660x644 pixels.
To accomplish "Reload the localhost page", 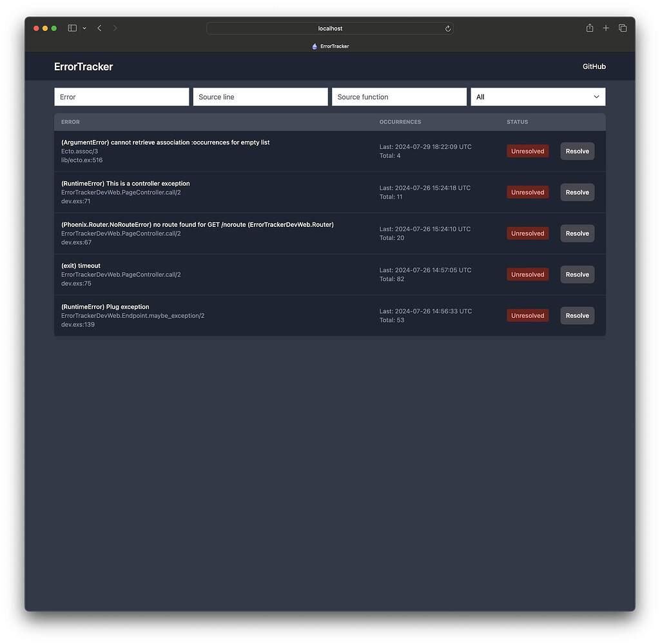I will coord(448,28).
